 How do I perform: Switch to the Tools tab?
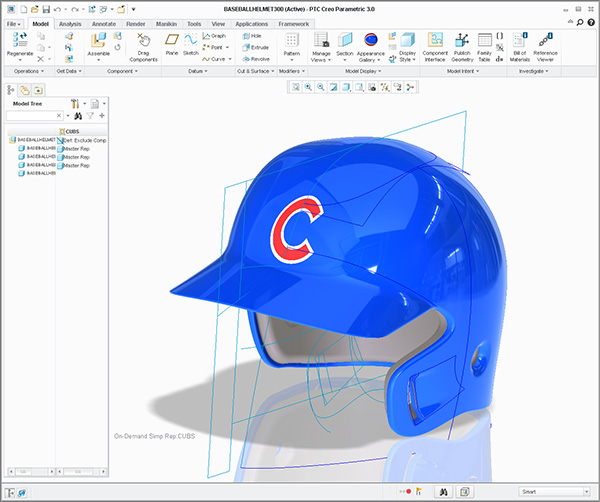(x=194, y=24)
